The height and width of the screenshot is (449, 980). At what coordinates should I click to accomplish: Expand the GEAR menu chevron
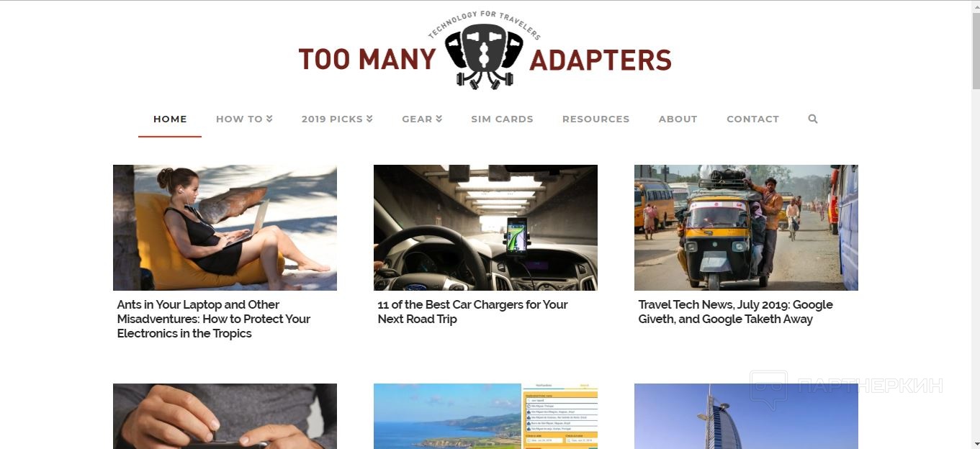coord(439,119)
